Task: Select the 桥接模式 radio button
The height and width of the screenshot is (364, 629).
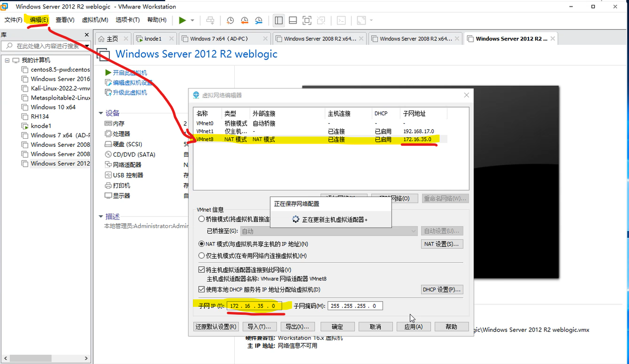Action: point(201,219)
